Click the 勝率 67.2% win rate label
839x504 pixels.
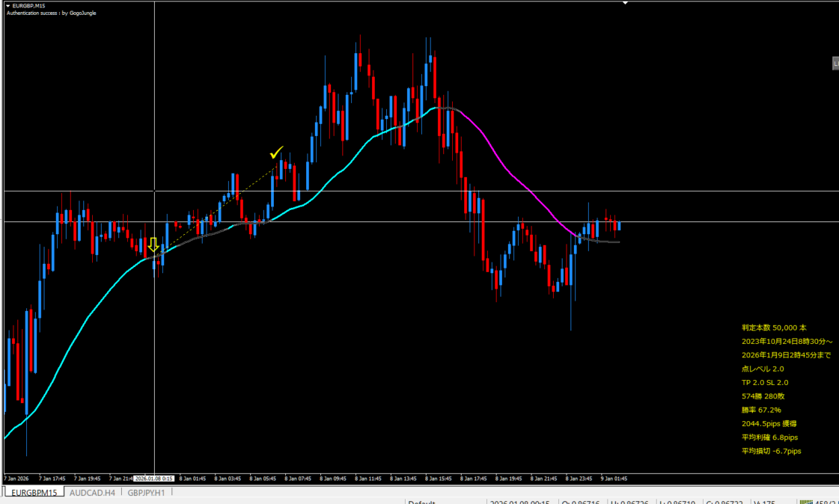(761, 410)
